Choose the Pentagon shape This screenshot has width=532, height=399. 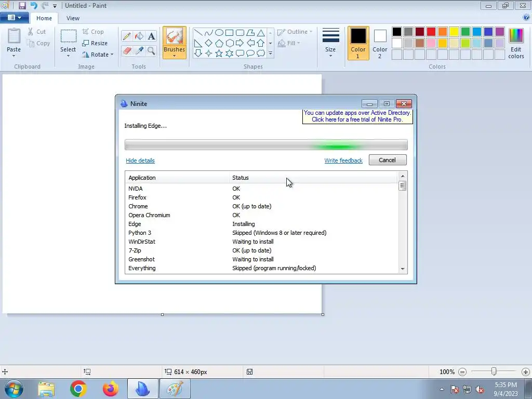pos(219,43)
